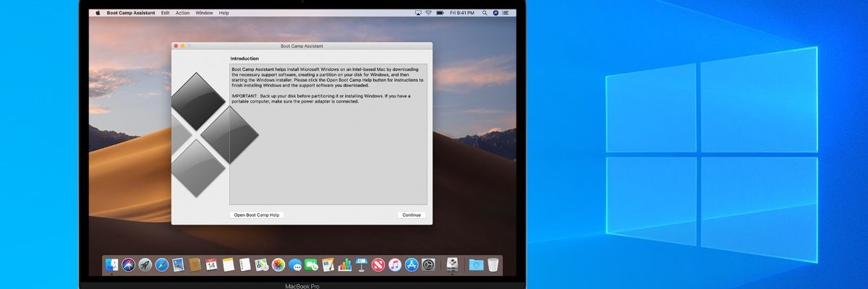The image size is (868, 289).
Task: Open the Apple menu
Action: click(x=98, y=13)
